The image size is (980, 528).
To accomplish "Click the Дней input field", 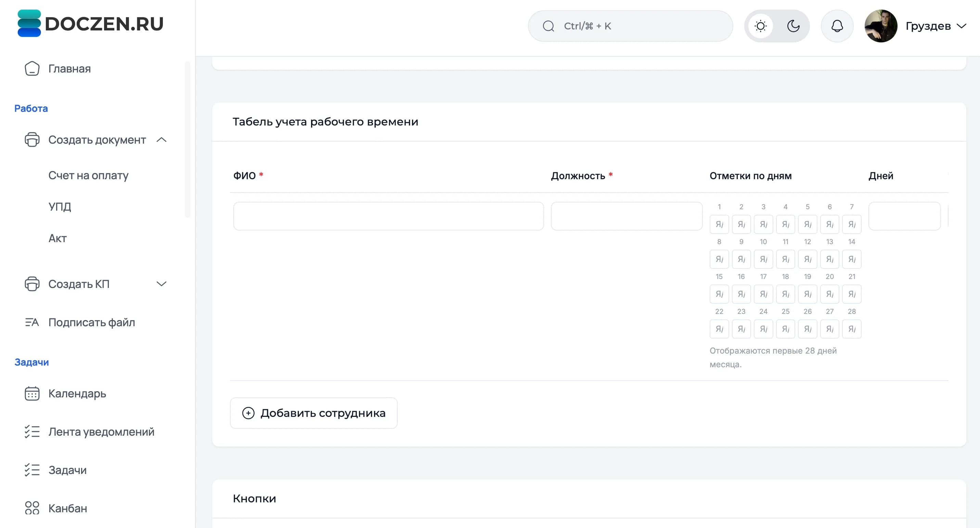I will coord(904,216).
